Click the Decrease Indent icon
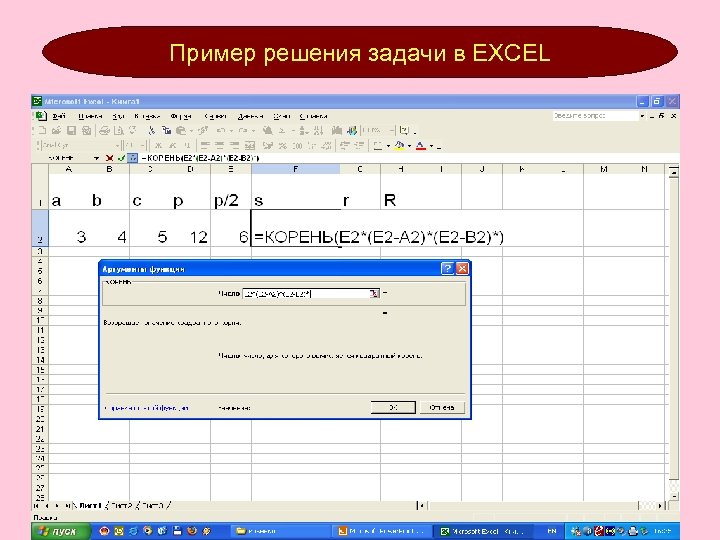 click(343, 146)
